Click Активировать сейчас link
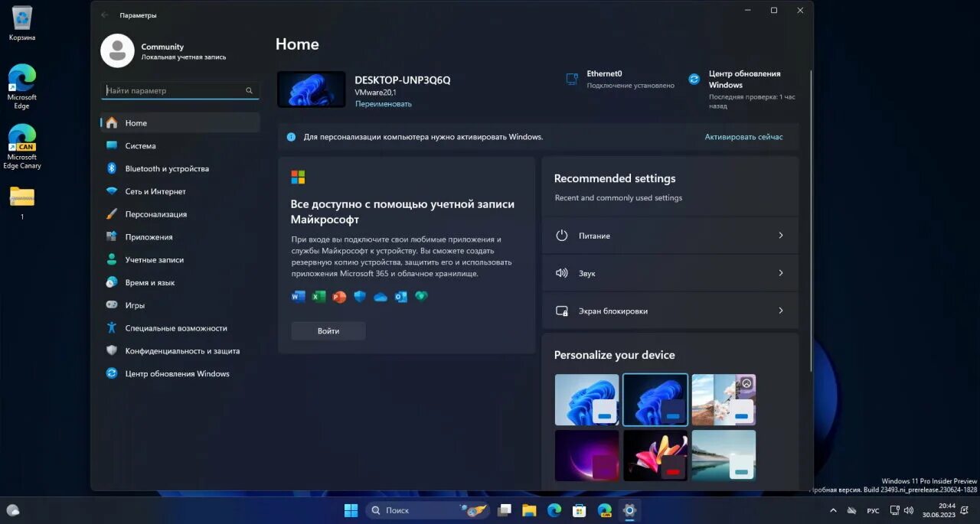Screen dimensions: 980x524 (x=744, y=137)
